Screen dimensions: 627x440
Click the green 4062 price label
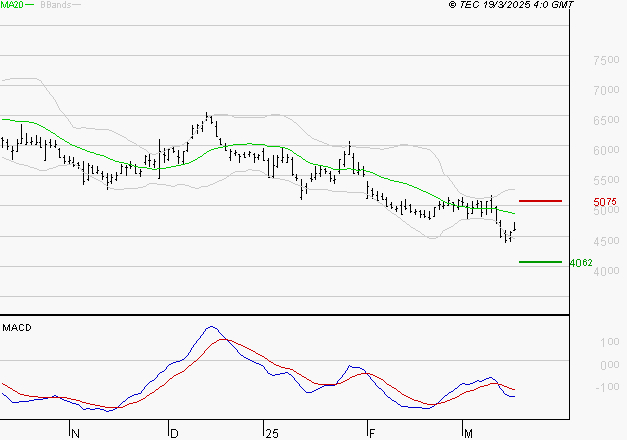click(x=581, y=263)
